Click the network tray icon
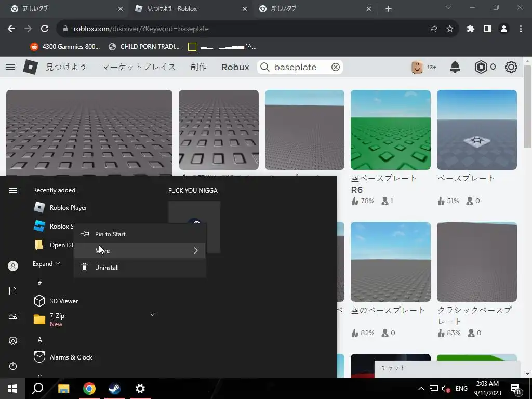The width and height of the screenshot is (532, 399). point(434,389)
